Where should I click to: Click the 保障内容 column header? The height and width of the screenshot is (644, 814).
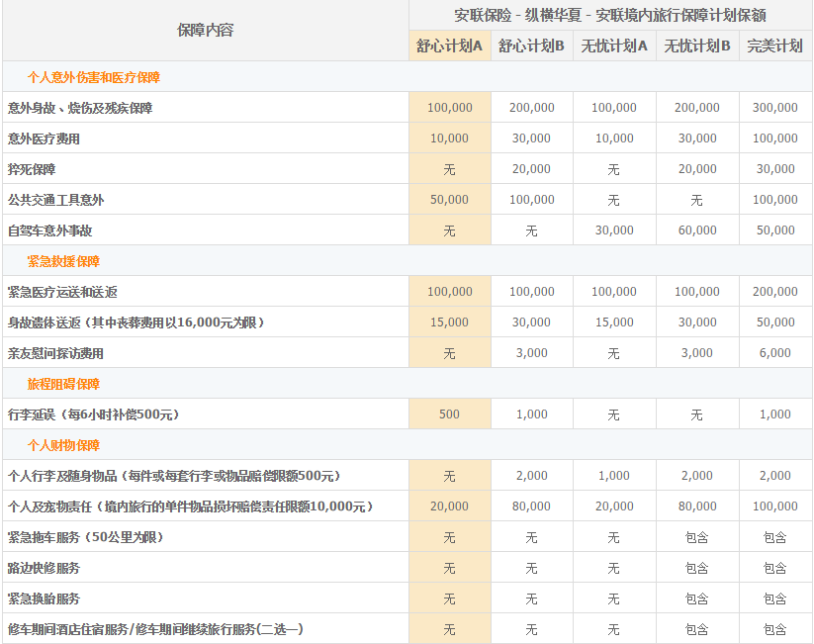[205, 30]
